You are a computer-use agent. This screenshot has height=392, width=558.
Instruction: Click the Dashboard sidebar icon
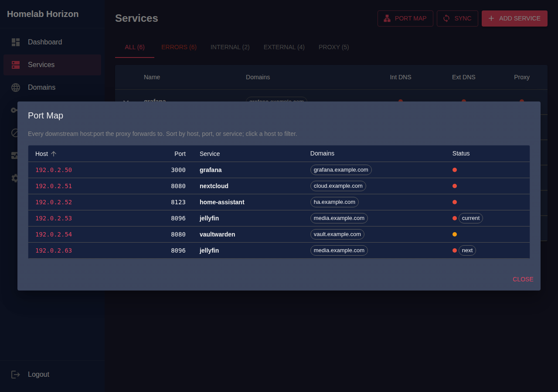coord(16,42)
